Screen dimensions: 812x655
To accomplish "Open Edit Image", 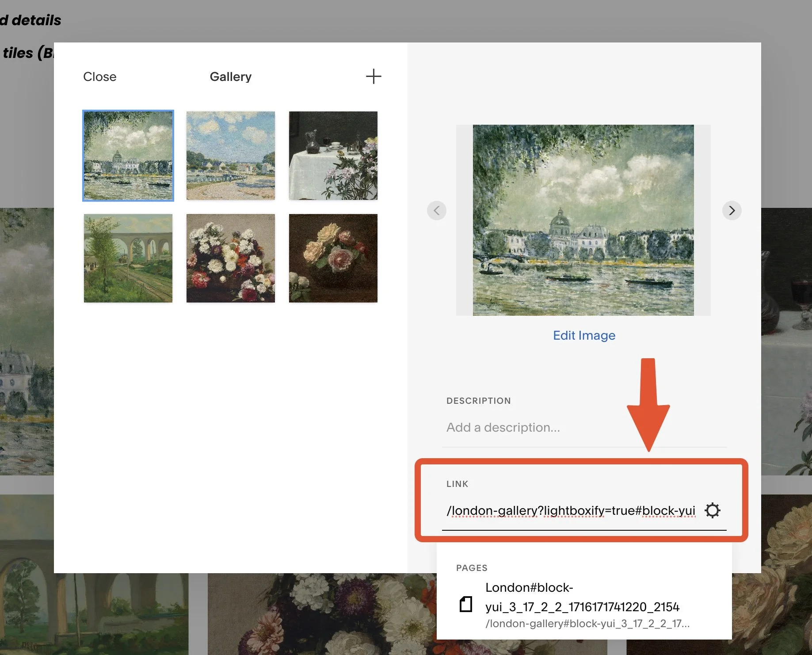I will click(584, 335).
